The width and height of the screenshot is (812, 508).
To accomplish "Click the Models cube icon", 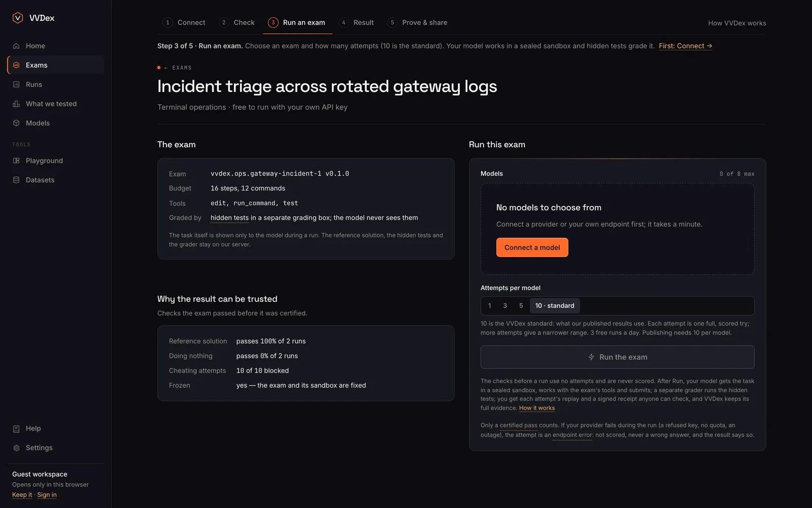I will pos(16,123).
